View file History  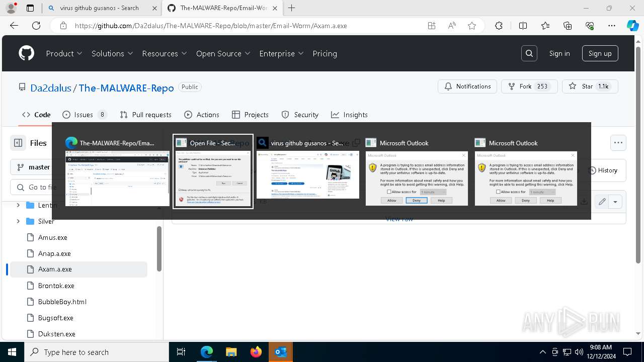[603, 170]
